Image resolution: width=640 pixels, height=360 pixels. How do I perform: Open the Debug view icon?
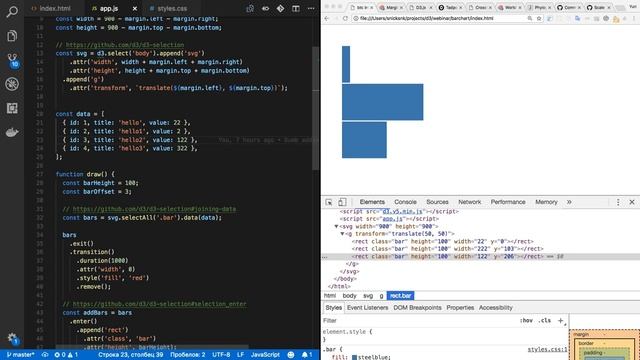pos(12,84)
